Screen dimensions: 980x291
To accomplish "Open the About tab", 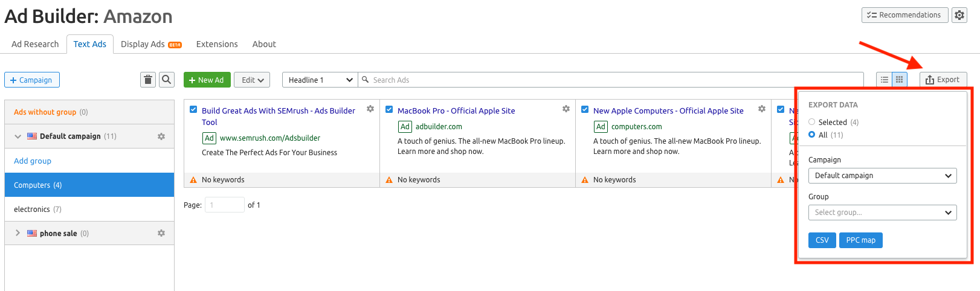I will (x=264, y=44).
